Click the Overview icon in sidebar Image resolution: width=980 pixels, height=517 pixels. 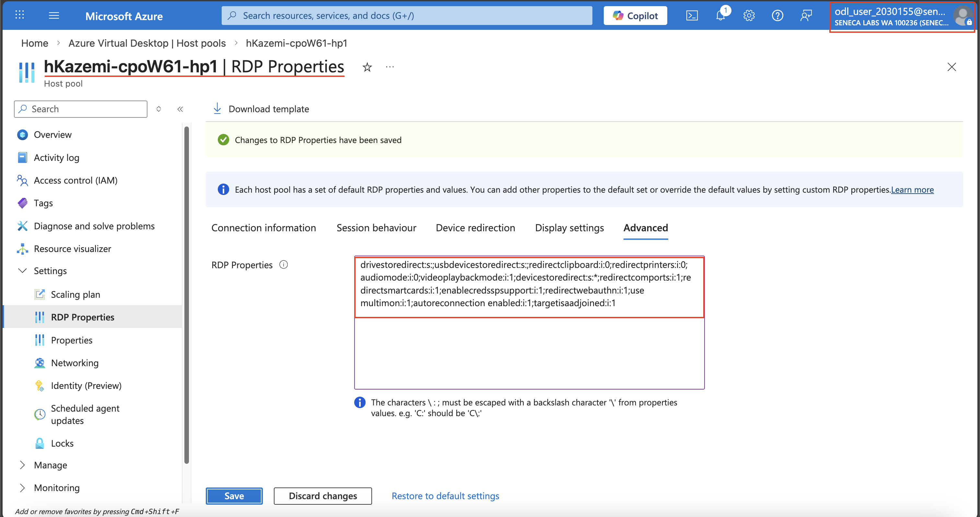[x=22, y=134]
